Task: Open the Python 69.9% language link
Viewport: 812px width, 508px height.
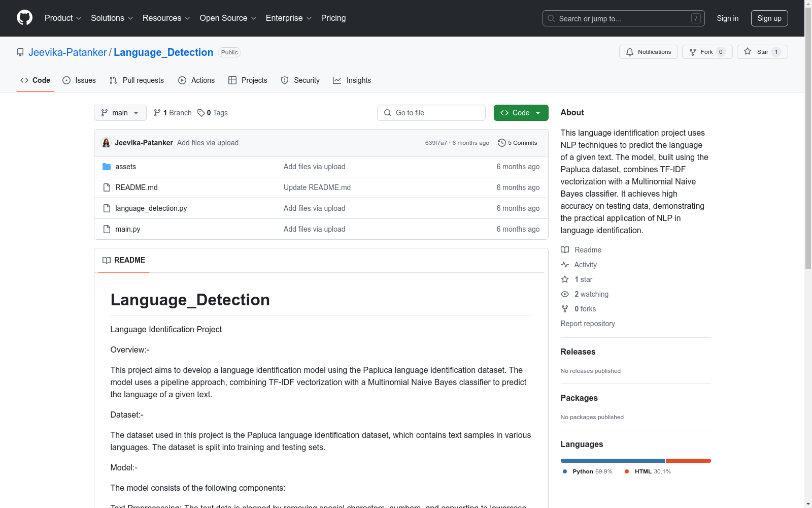Action: point(587,471)
